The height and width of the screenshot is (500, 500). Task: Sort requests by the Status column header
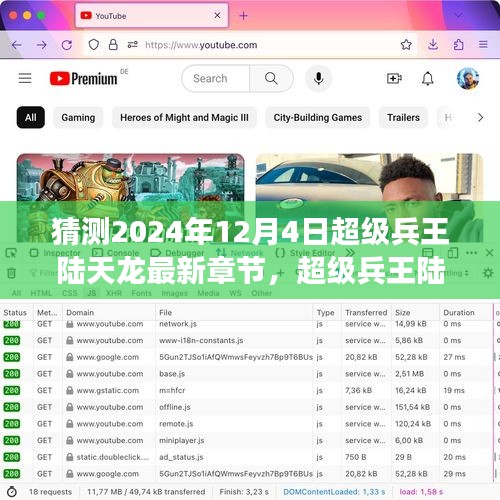pyautogui.click(x=16, y=312)
